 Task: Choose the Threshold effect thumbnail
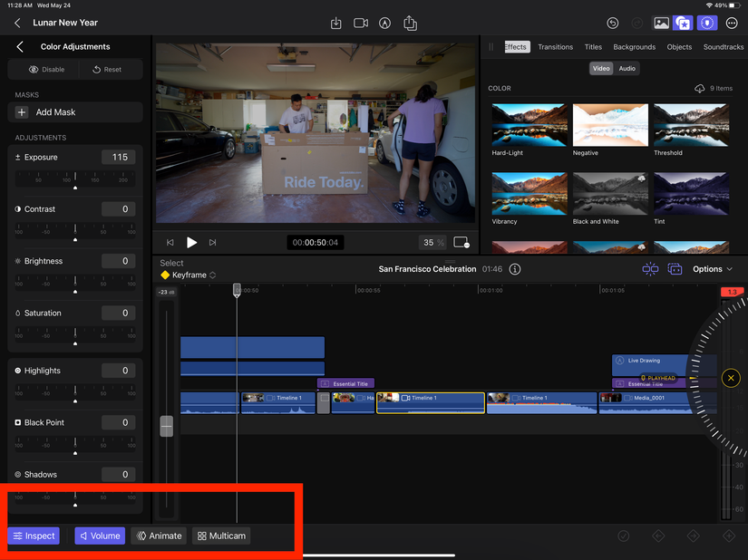pos(691,125)
